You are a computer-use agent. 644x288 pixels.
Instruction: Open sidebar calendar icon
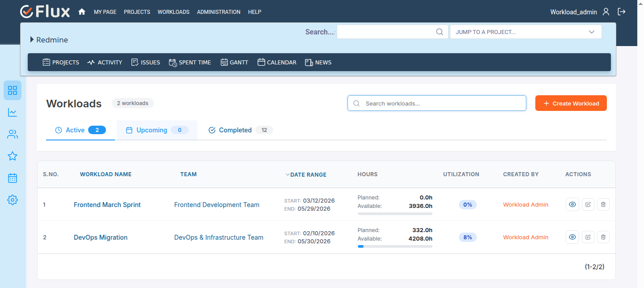click(x=13, y=178)
